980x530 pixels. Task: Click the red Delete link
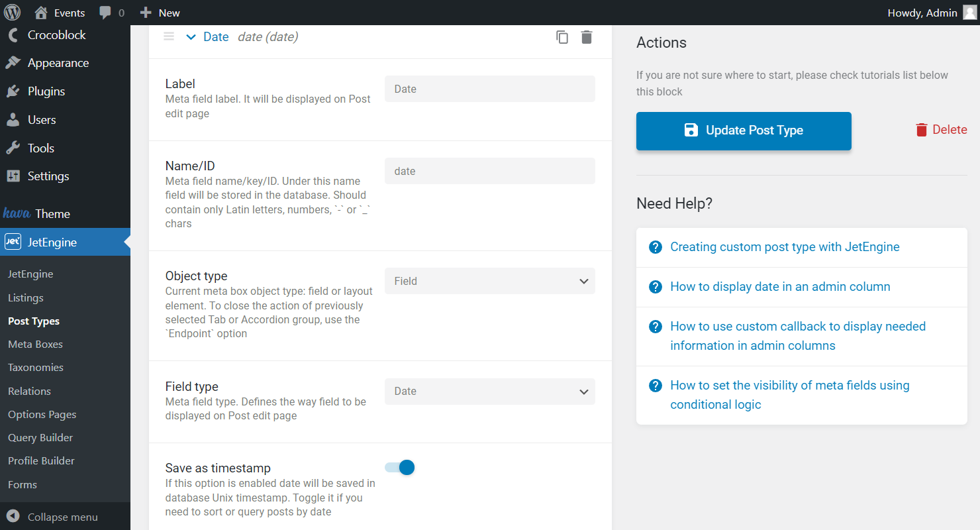pos(941,130)
